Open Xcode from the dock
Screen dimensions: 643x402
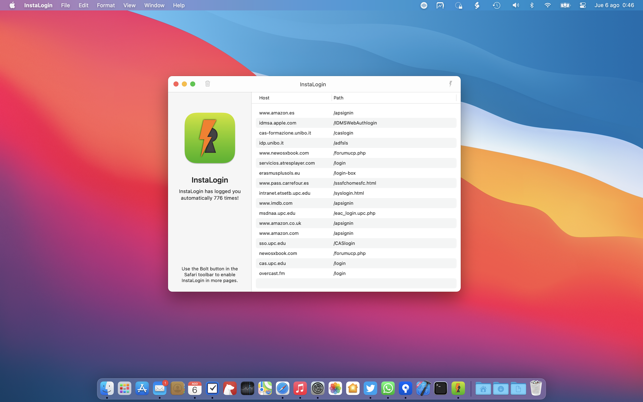click(x=423, y=388)
